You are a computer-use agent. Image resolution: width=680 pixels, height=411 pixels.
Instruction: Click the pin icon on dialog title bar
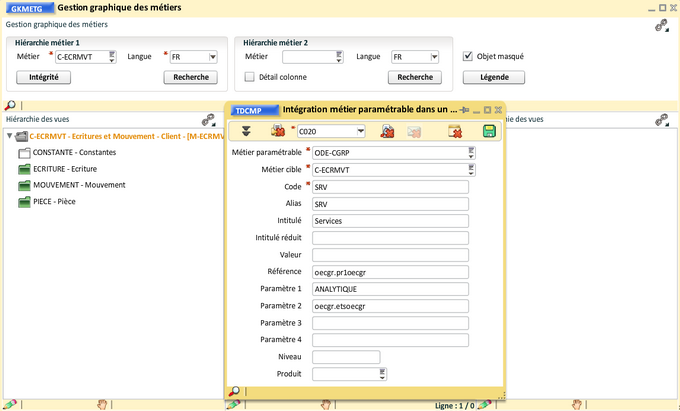[464, 110]
